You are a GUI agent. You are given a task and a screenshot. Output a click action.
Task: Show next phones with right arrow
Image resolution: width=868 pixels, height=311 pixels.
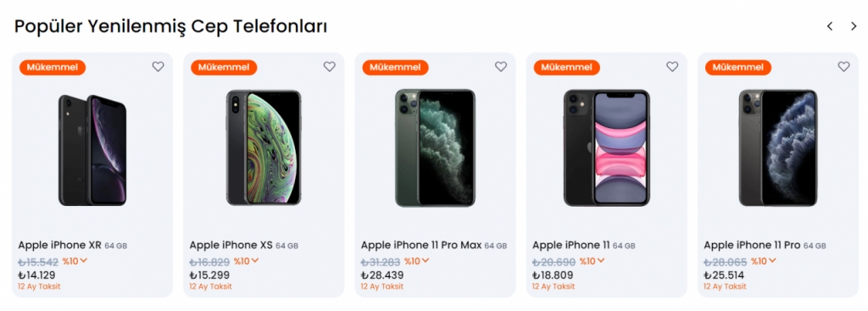[x=854, y=26]
